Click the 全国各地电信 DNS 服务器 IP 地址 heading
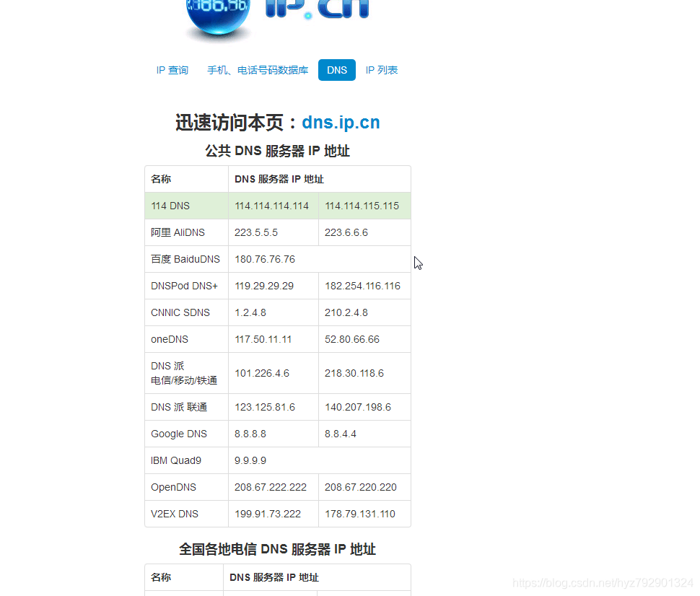Image resolution: width=700 pixels, height=596 pixels. tap(277, 549)
